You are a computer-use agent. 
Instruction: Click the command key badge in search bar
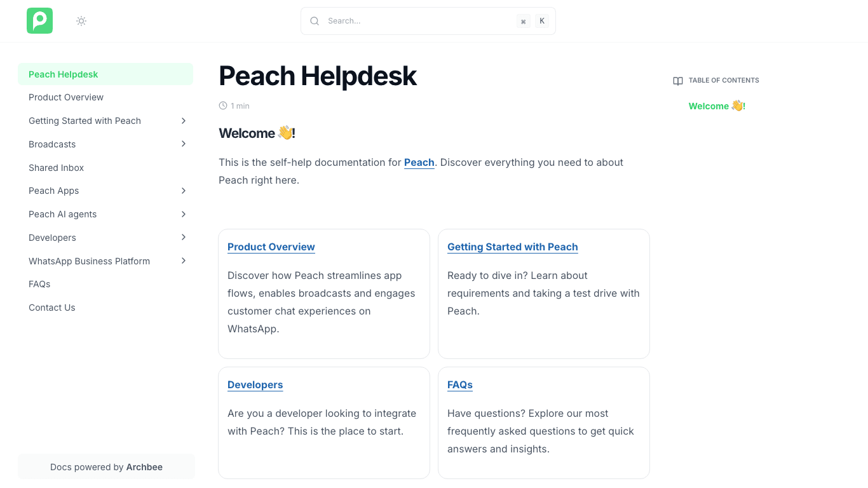pos(523,20)
